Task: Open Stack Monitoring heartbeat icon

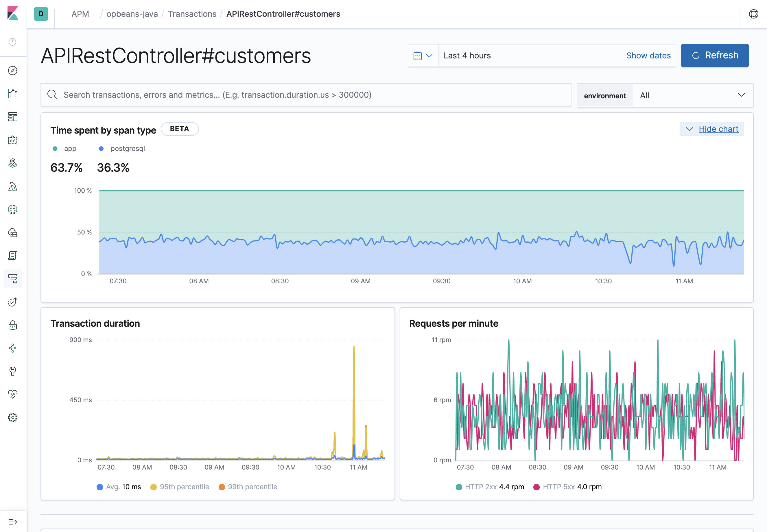Action: point(13,394)
